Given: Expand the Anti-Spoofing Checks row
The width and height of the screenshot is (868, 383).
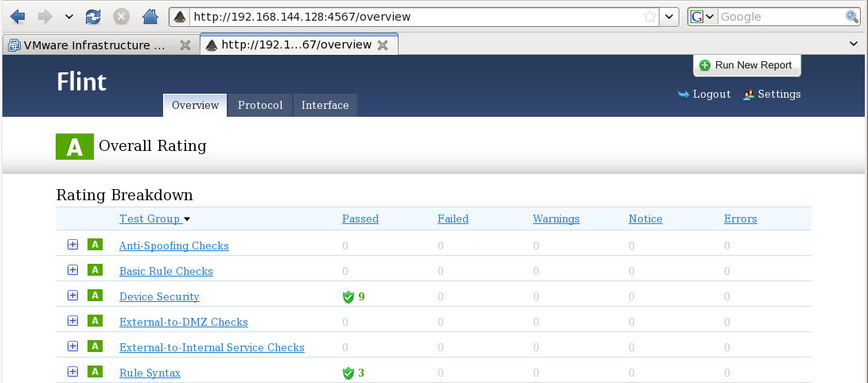Looking at the screenshot, I should coord(72,245).
